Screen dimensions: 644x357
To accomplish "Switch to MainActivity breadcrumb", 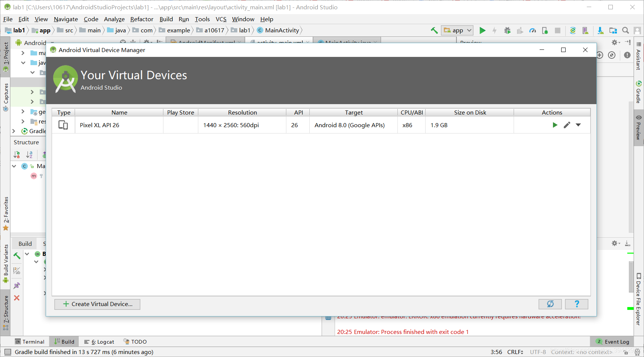I will 278,30.
